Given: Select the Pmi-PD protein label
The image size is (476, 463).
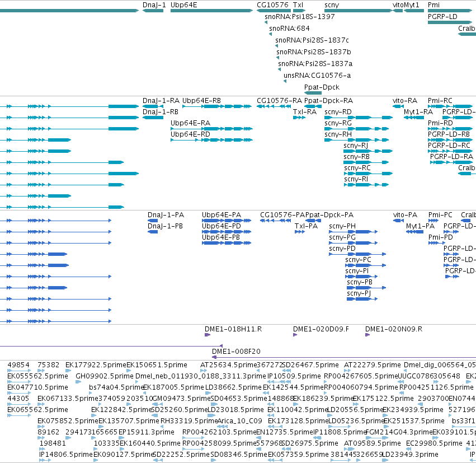Looking at the screenshot, I should (441, 237).
